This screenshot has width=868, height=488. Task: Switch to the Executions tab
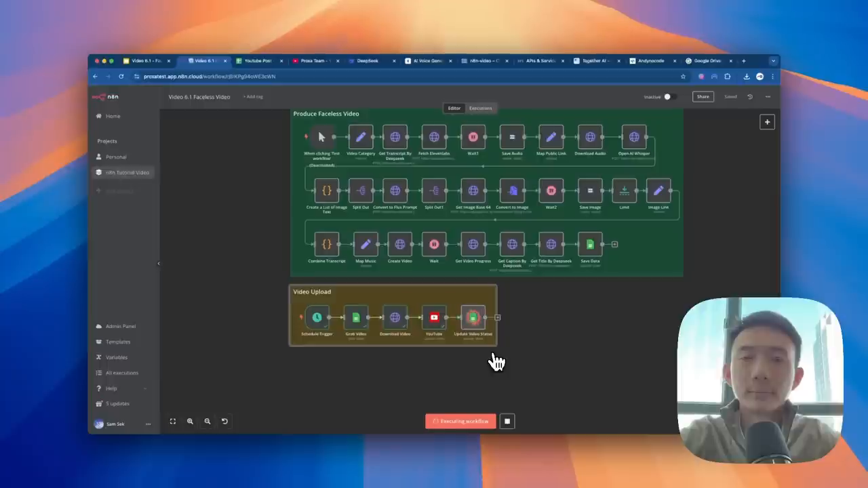(x=481, y=108)
